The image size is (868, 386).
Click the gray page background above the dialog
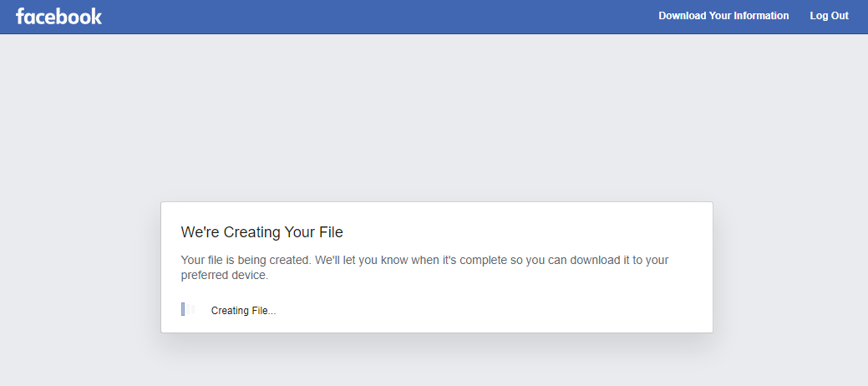(434, 117)
